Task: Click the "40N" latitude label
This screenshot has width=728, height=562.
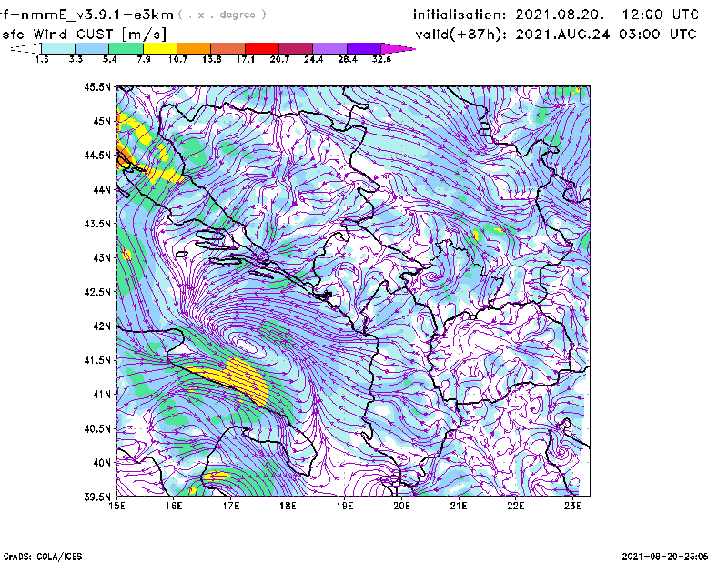Action: pos(102,463)
